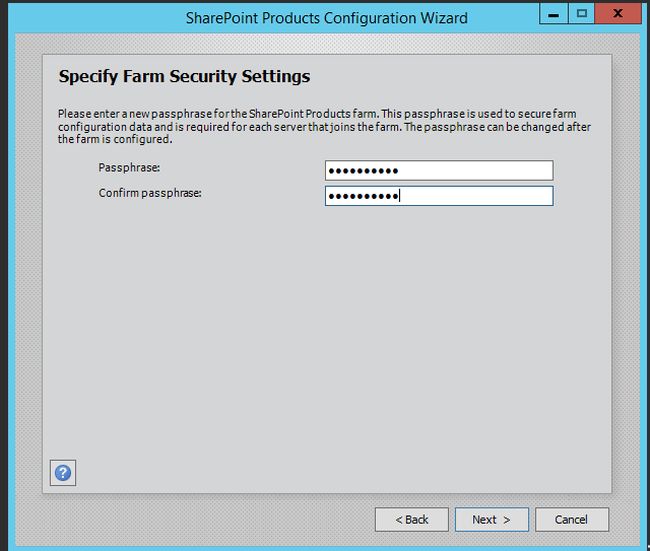Viewport: 650px width, 551px height.
Task: Focus the Confirm passphrase input field
Action: click(x=439, y=196)
